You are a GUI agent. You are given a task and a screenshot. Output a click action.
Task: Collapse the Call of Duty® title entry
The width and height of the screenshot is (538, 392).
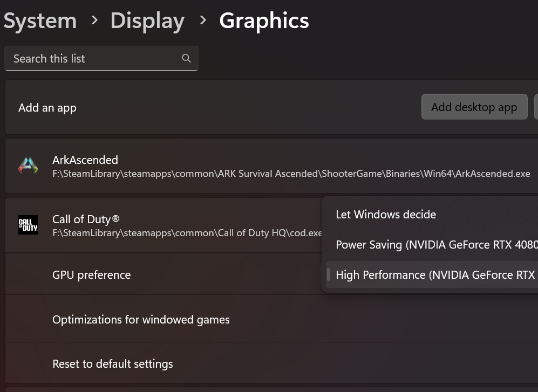86,219
